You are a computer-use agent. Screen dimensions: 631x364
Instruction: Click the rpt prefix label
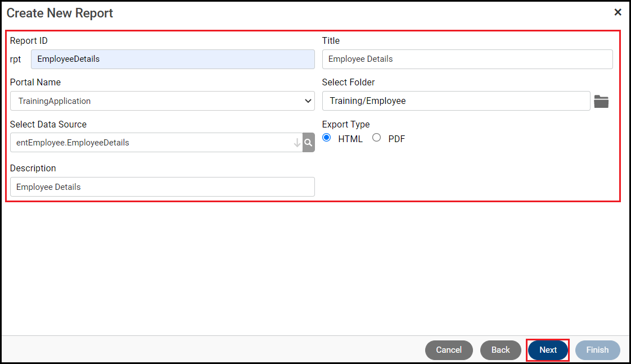[x=16, y=59]
